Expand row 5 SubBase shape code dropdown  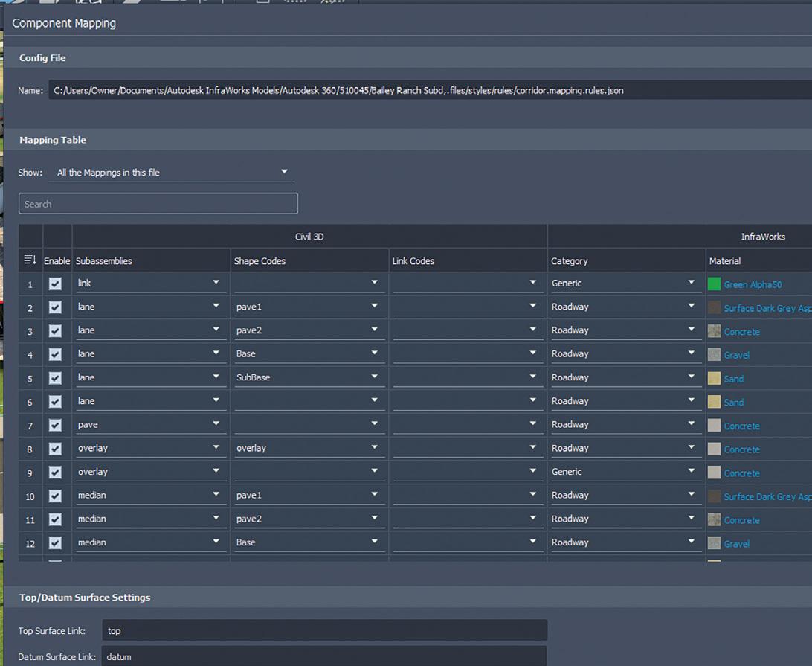[x=309, y=377]
